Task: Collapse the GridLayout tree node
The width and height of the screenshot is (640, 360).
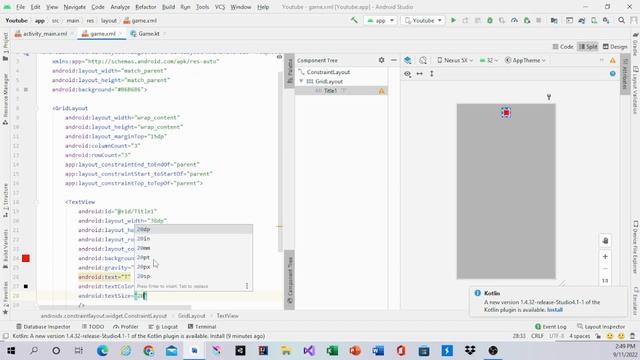Action: [301, 81]
